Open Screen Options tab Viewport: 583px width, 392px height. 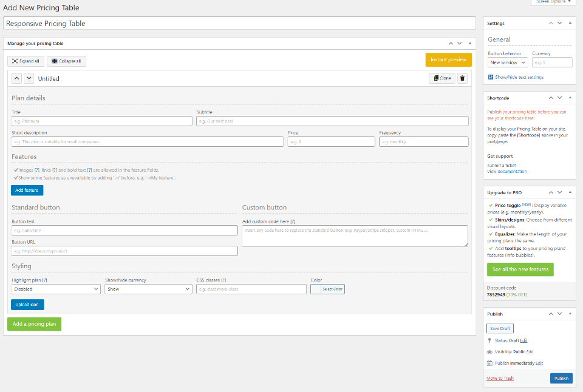[x=553, y=2]
